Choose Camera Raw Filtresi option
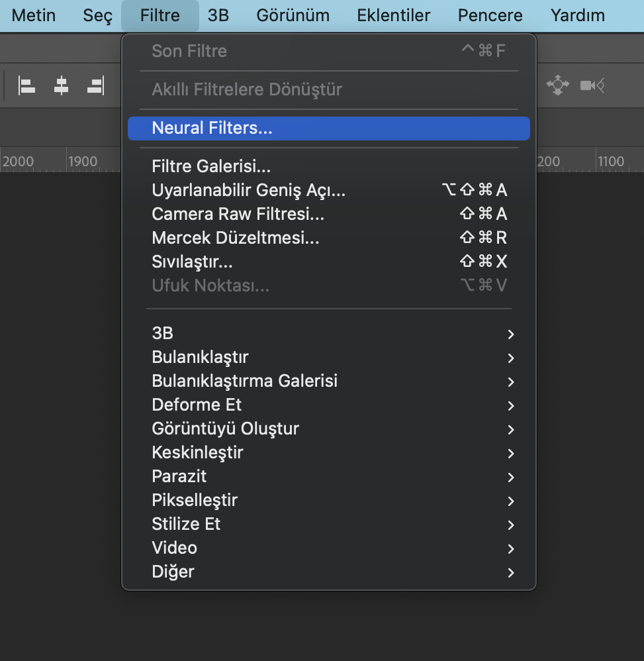Image resolution: width=644 pixels, height=661 pixels. pos(238,214)
